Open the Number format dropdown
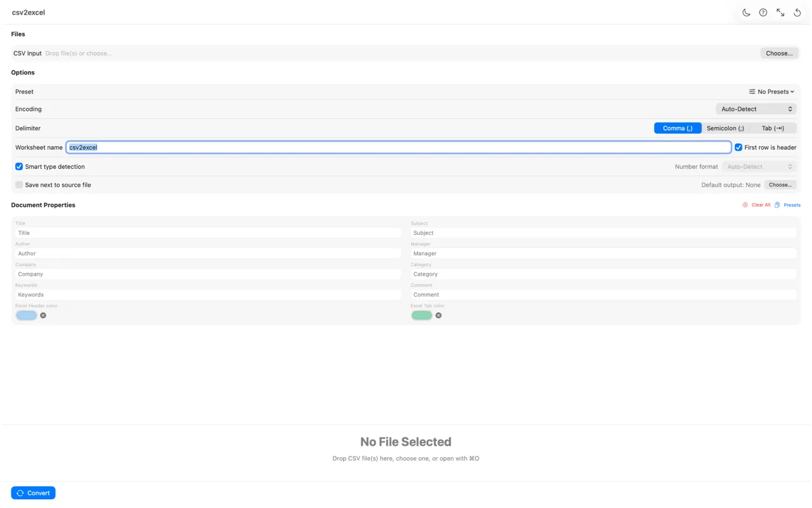812x508 pixels. coord(759,166)
